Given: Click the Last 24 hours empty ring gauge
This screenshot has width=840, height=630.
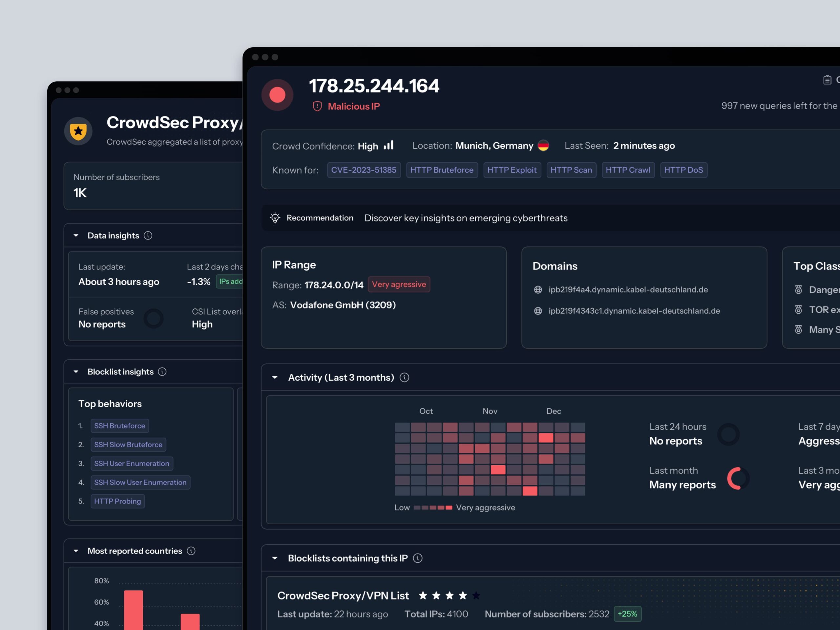Looking at the screenshot, I should [x=728, y=434].
